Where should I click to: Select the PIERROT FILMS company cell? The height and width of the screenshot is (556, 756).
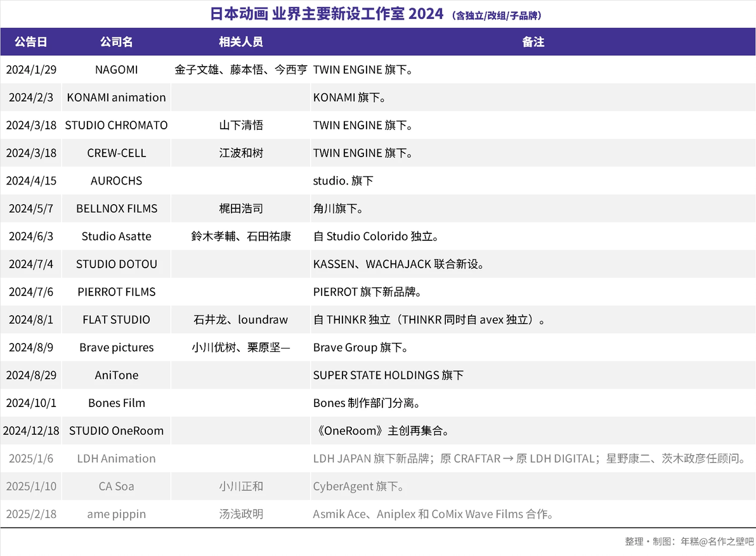[x=116, y=292]
